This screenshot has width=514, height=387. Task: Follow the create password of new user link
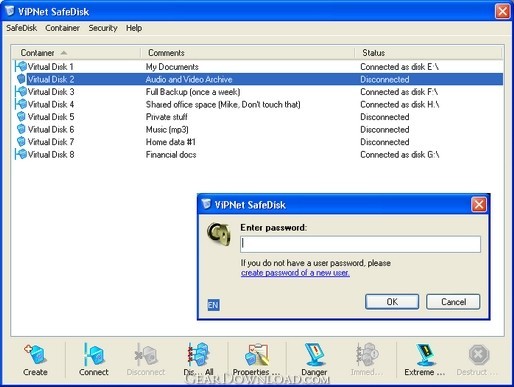(295, 273)
